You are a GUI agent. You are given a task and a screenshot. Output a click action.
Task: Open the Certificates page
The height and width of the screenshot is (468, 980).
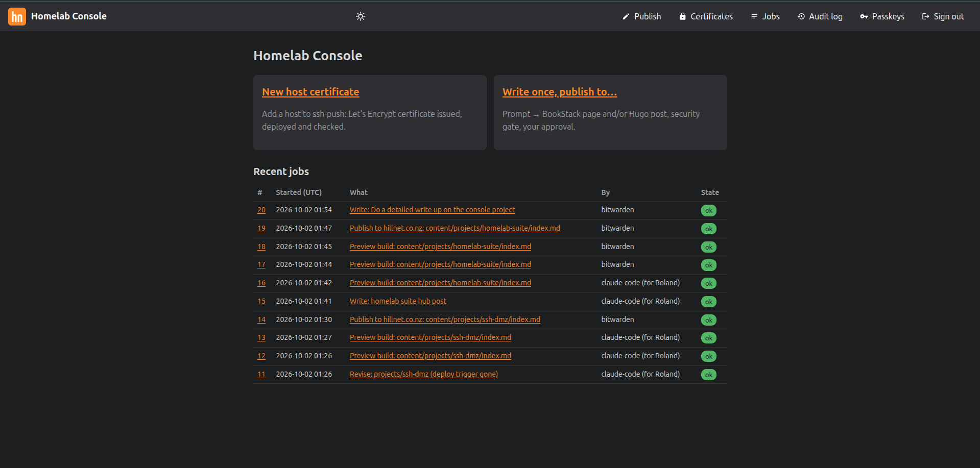pyautogui.click(x=706, y=16)
